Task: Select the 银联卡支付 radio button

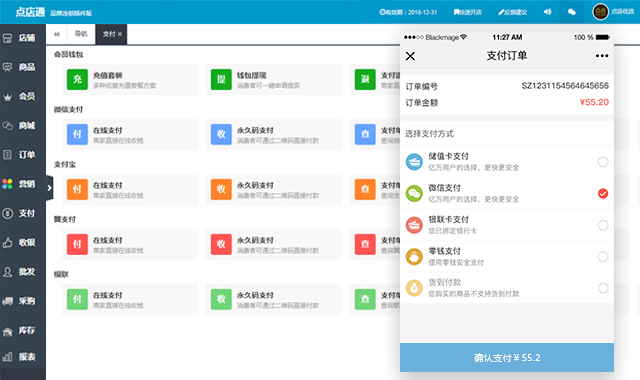Action: (603, 225)
